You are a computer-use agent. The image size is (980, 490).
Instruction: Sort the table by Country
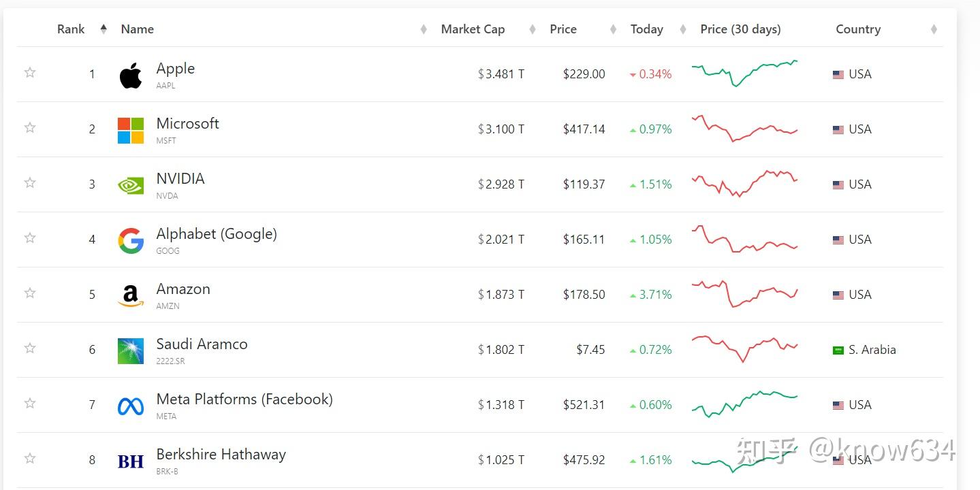858,29
